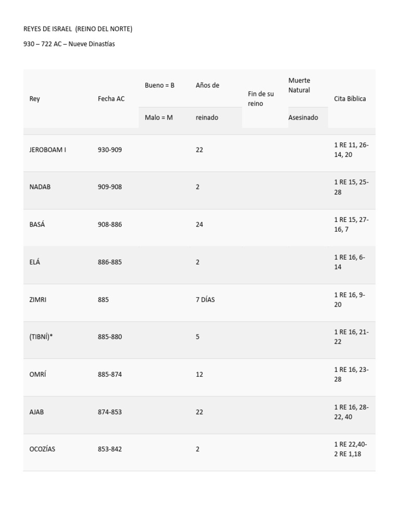399x532 pixels.
Task: Select the 'Fecha AC' column header
Action: (111, 99)
